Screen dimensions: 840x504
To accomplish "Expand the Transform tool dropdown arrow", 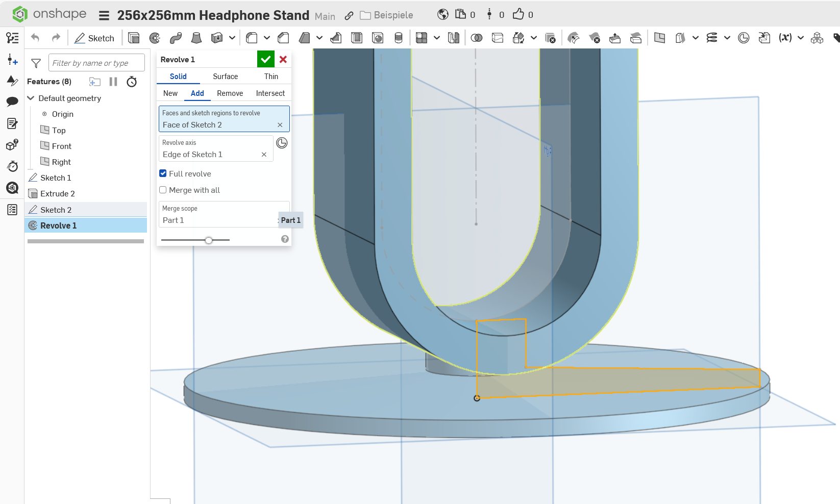I will click(x=534, y=38).
